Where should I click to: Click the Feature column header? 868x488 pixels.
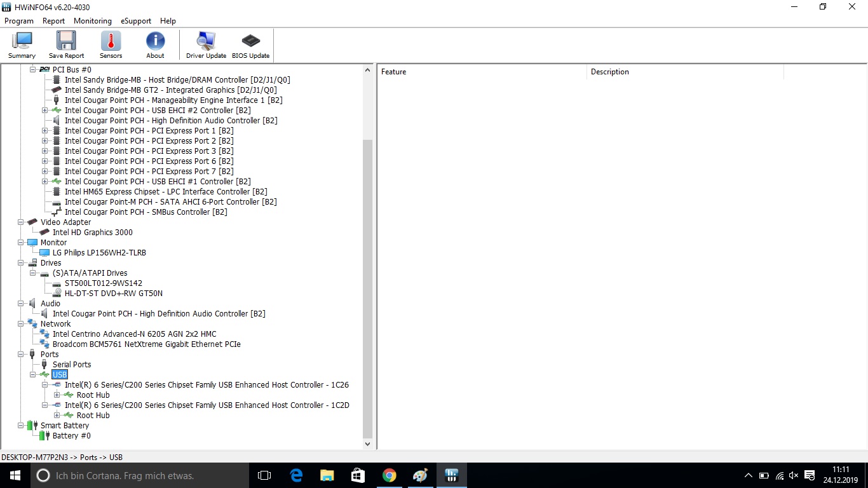(x=482, y=72)
